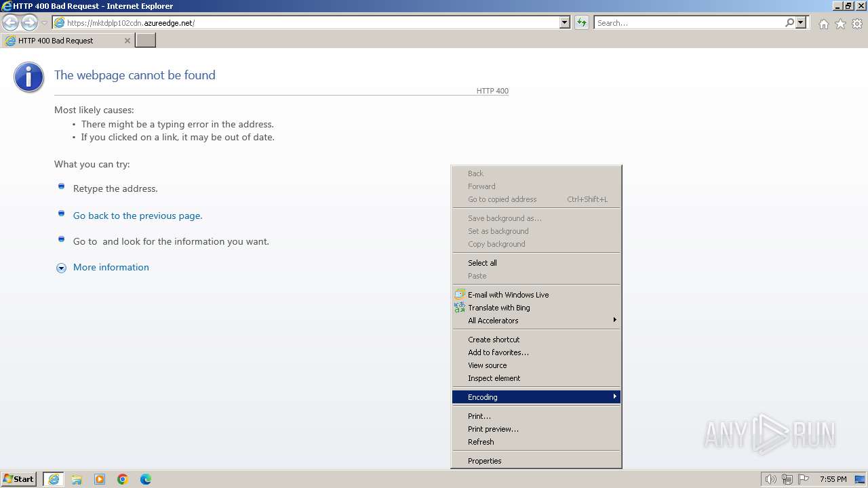Choose Print preview… menu entry

536,429
